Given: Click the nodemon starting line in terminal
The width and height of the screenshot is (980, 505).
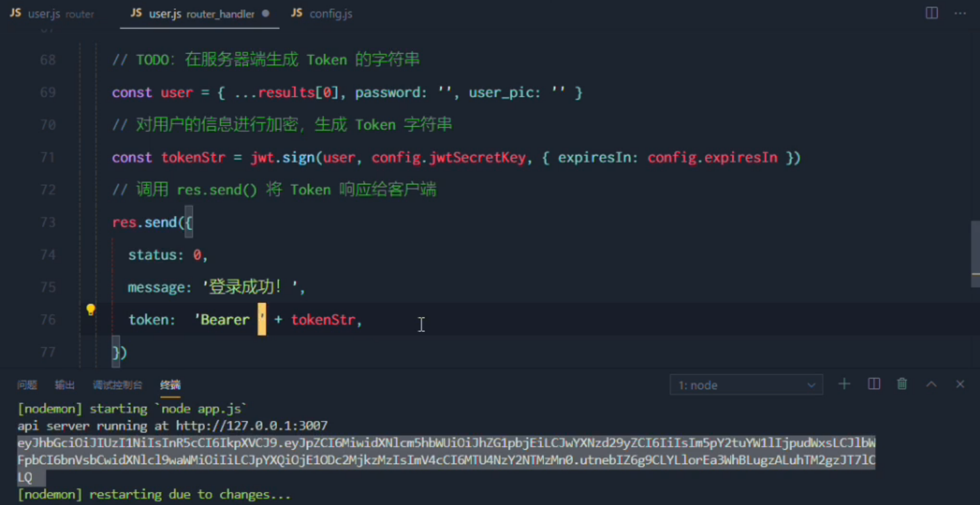Looking at the screenshot, I should (132, 409).
